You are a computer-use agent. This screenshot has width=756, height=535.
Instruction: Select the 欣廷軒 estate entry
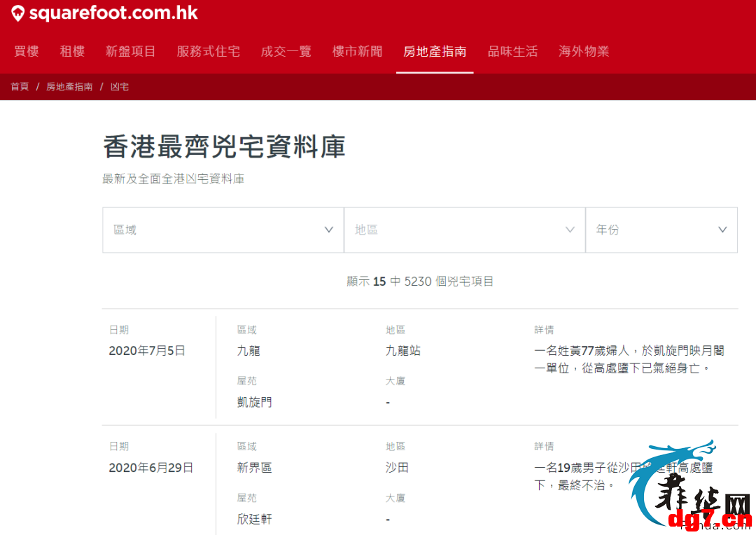(x=255, y=519)
